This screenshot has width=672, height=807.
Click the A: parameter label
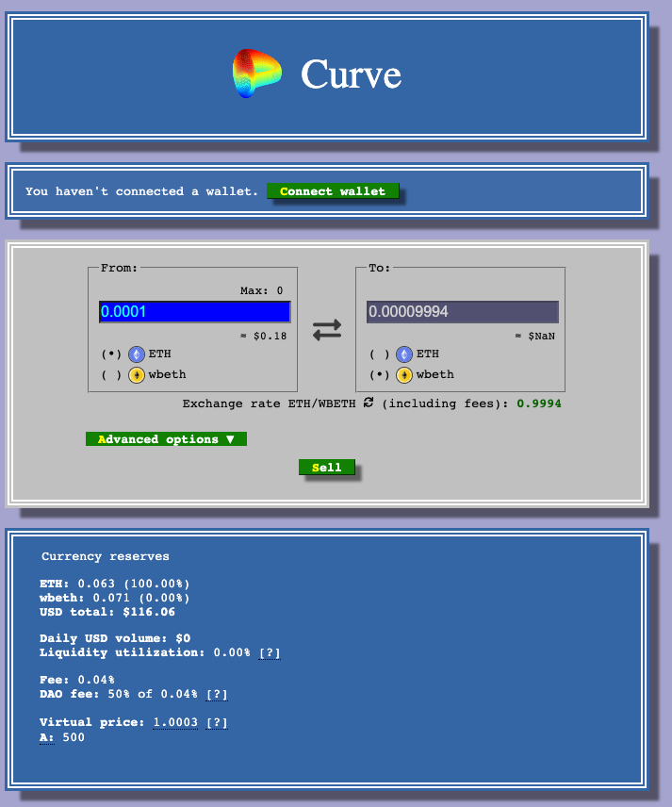47,737
